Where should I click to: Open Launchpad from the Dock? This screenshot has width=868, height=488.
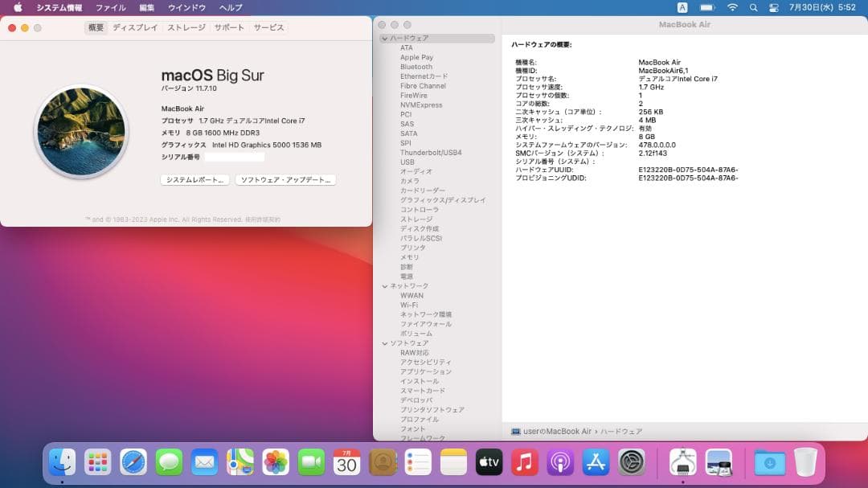pos(98,462)
